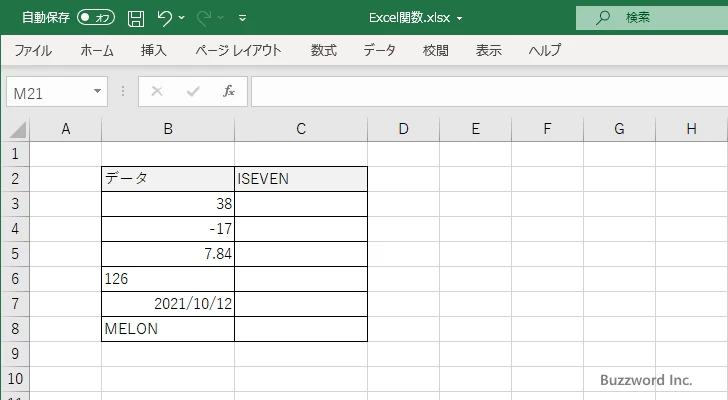This screenshot has height=400, width=728.
Task: Select empty ISEVEN cell next to MELON
Action: 301,329
